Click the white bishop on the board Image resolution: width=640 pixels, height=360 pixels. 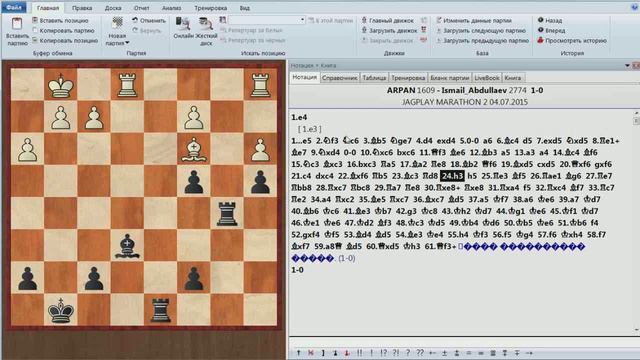pyautogui.click(x=193, y=149)
